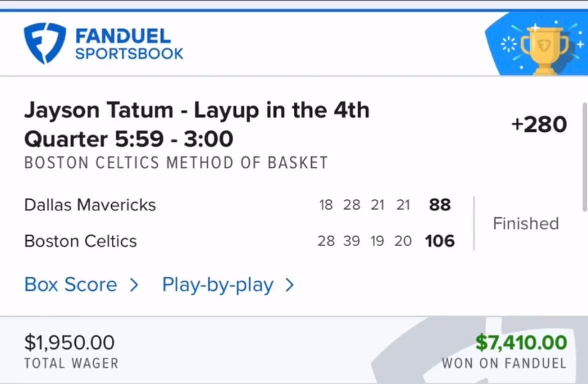The width and height of the screenshot is (588, 384).
Task: Click the Box Score chevron arrow
Action: (133, 285)
